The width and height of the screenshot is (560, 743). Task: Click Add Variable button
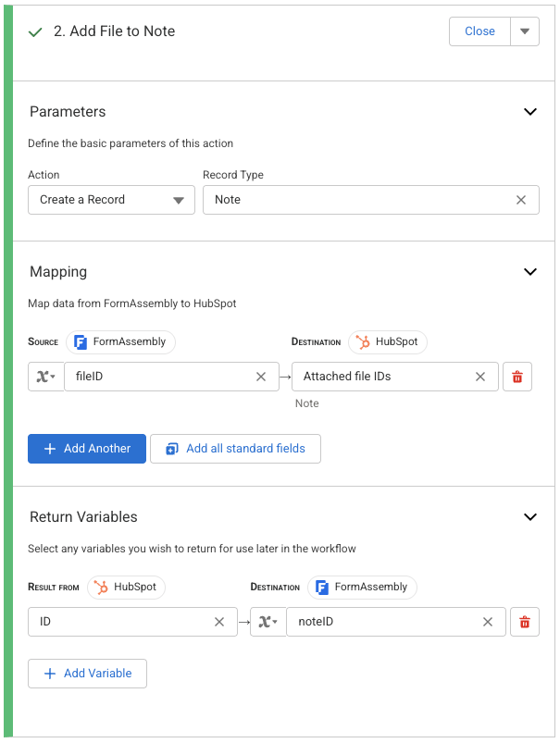tap(87, 674)
